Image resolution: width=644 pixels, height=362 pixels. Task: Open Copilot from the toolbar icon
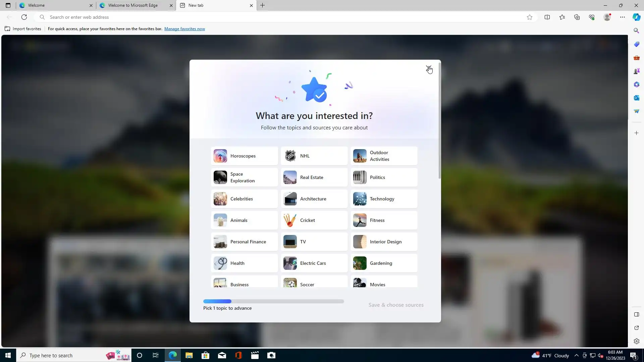click(x=636, y=17)
